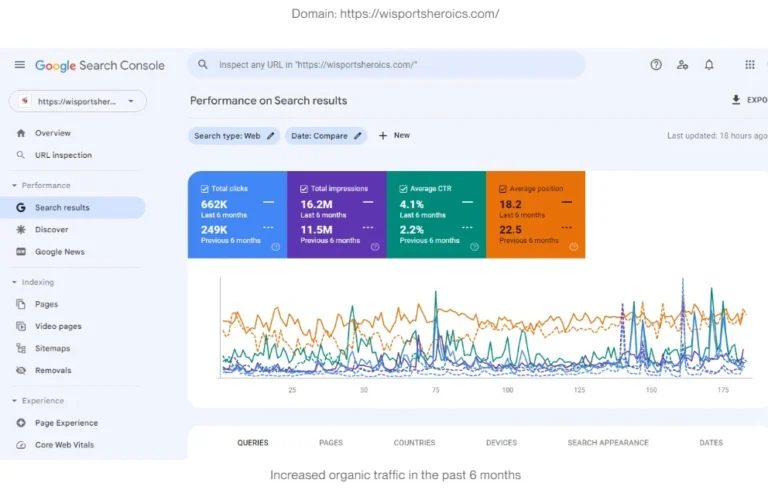Image resolution: width=768 pixels, height=500 pixels.
Task: Toggle the Average position checkbox
Action: (503, 189)
